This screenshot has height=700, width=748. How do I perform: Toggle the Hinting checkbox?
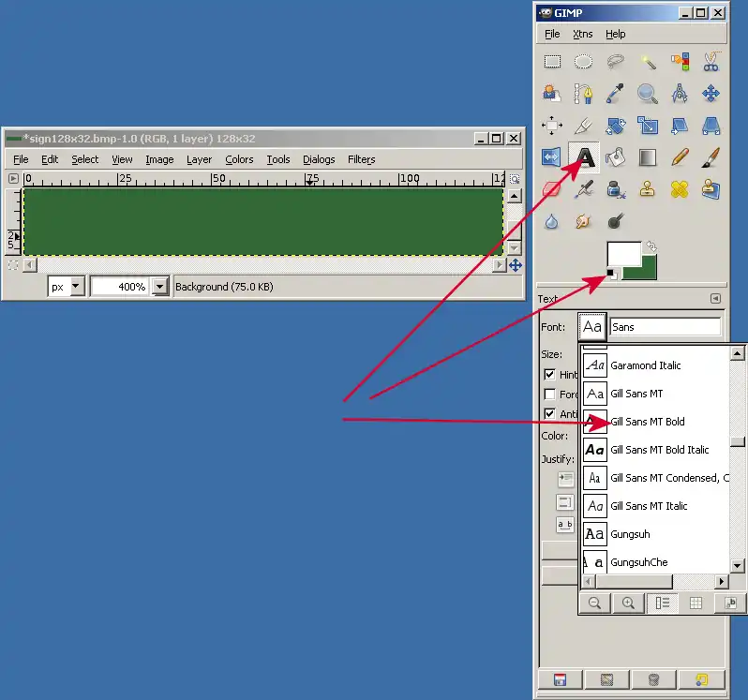click(550, 374)
